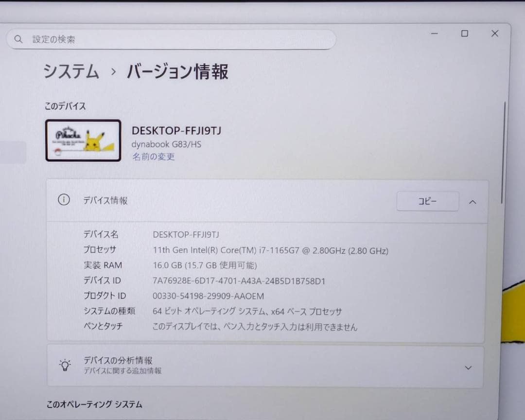Screen dimensions: 525x420
Task: Select the Pikachu device picture thumbnail
Action: click(x=83, y=140)
